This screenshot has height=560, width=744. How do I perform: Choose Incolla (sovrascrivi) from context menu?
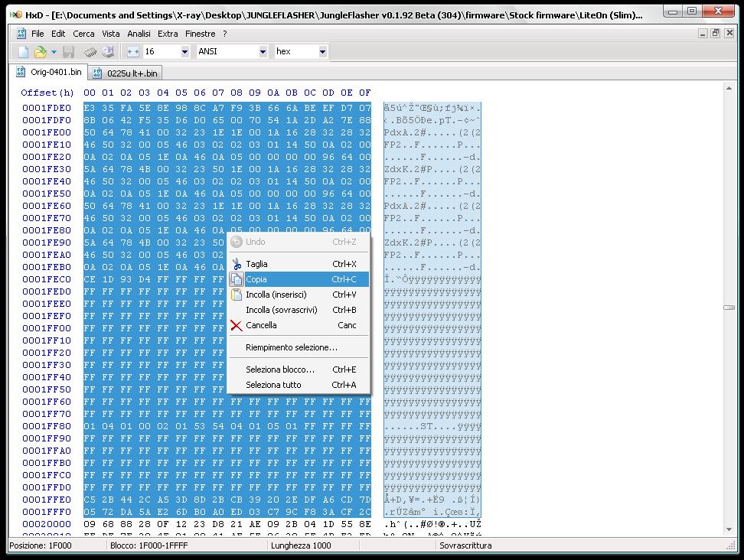pyautogui.click(x=299, y=310)
